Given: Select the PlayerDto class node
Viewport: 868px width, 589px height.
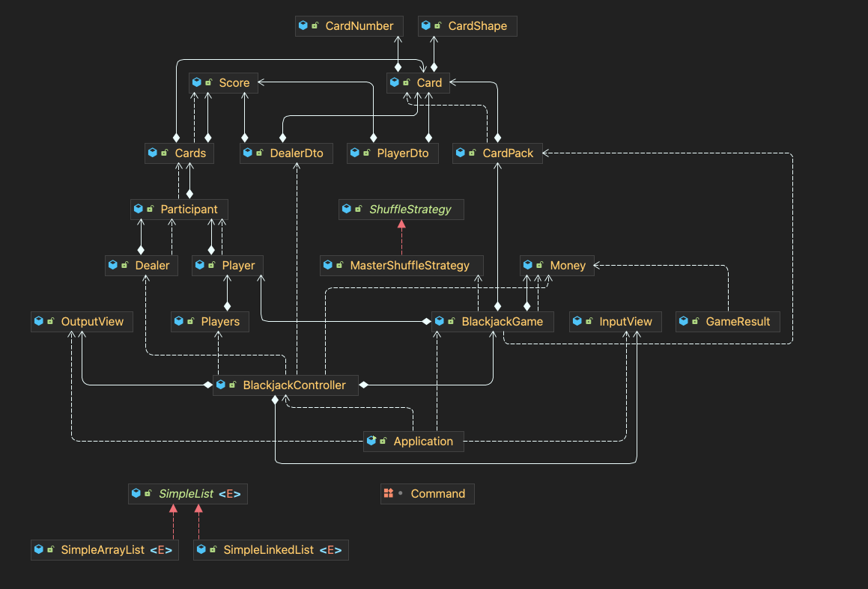Looking at the screenshot, I should (392, 153).
